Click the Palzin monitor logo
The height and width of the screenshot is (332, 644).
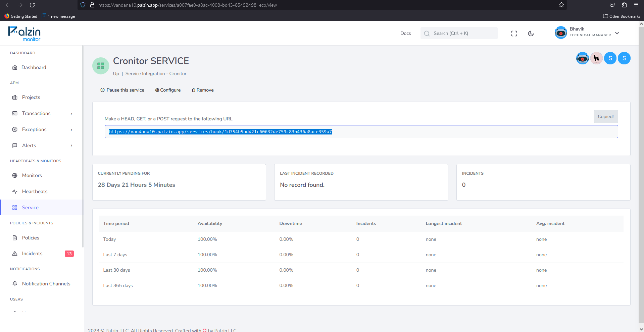(x=24, y=34)
